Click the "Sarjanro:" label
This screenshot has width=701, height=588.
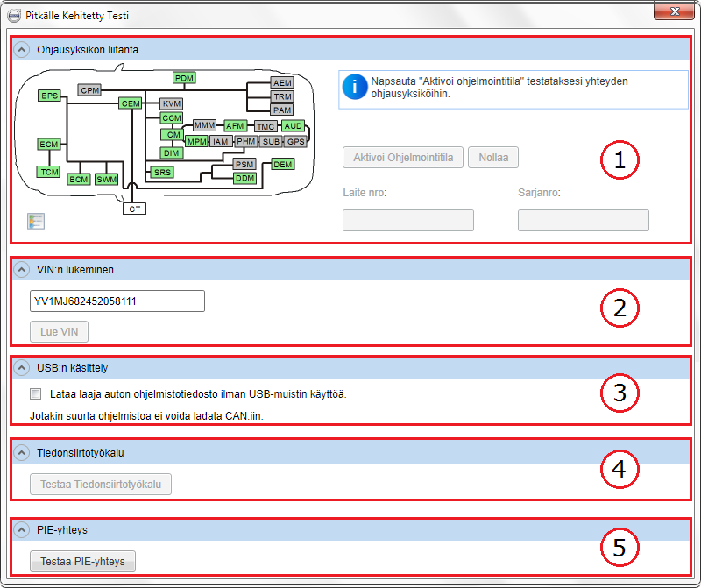tap(539, 193)
